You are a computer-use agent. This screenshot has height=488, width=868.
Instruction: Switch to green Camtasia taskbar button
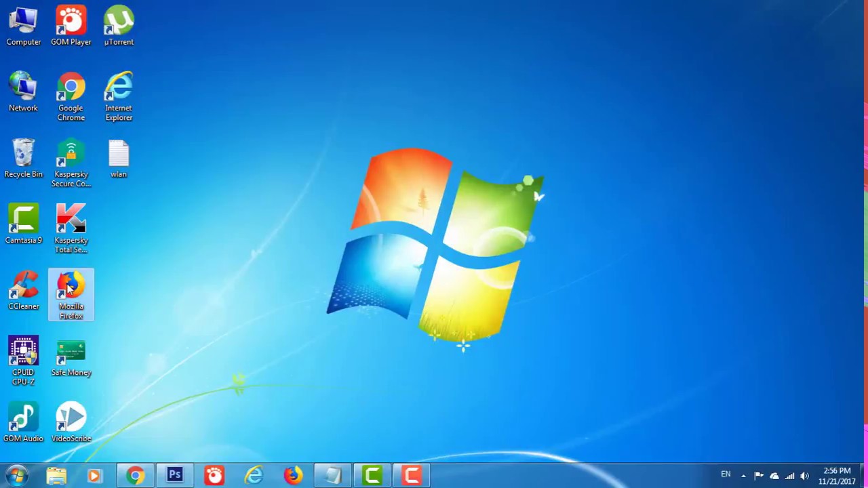point(372,476)
